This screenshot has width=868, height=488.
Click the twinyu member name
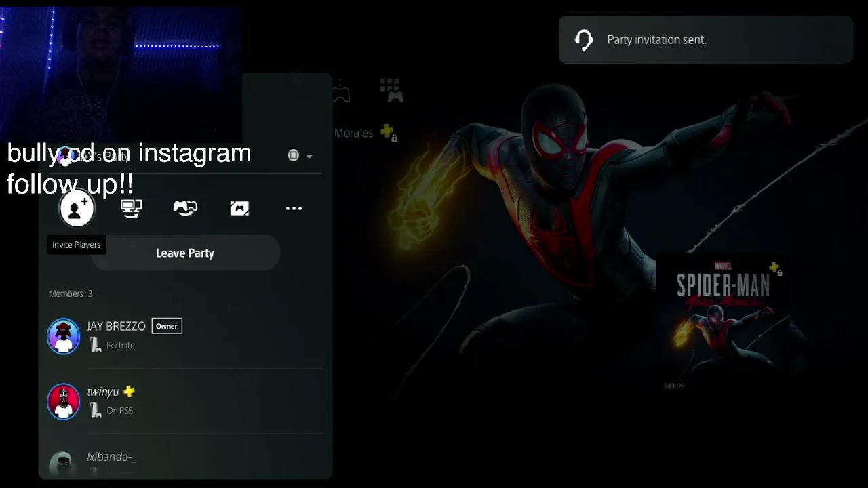pos(103,392)
